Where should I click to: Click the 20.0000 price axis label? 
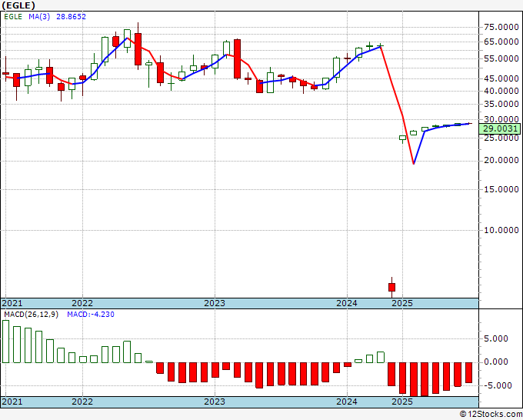501,161
